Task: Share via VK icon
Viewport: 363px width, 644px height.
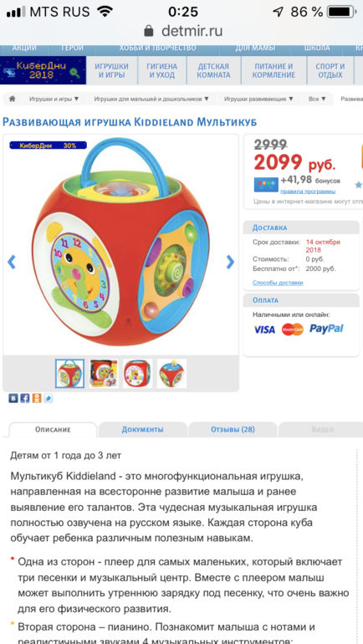Action: [13, 398]
